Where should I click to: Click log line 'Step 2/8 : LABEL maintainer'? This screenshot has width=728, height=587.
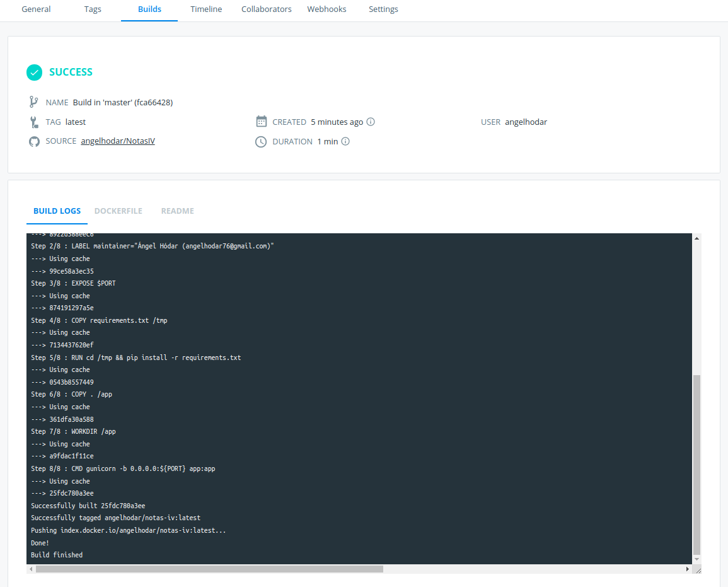(x=153, y=246)
